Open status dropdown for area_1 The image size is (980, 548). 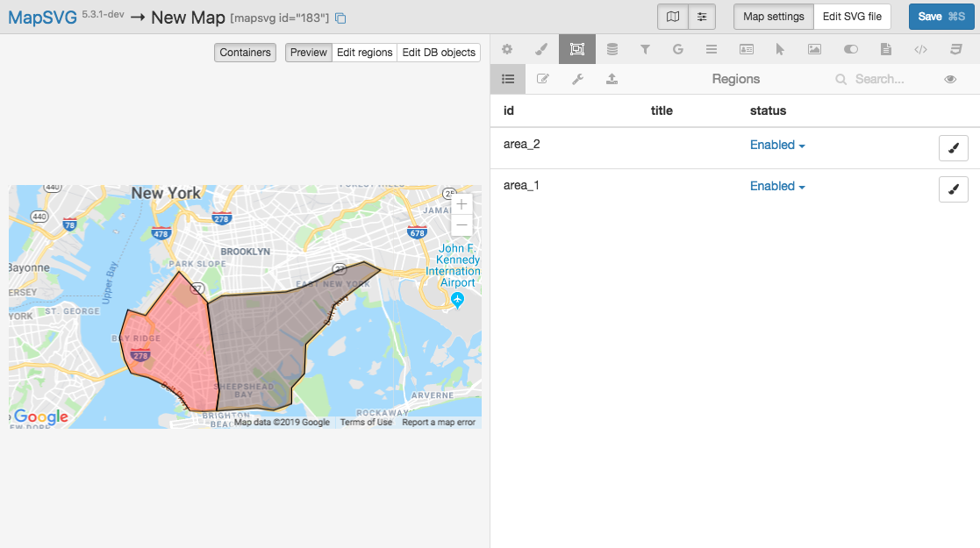pos(777,186)
